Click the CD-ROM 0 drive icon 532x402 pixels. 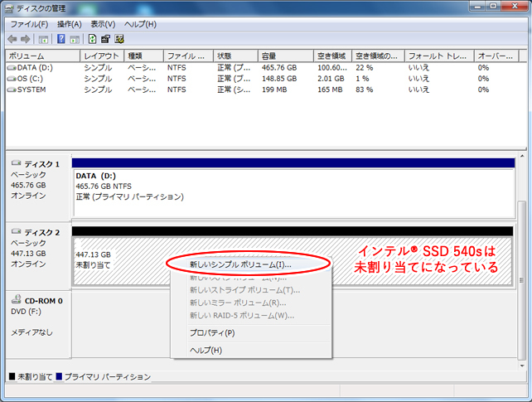(x=16, y=299)
